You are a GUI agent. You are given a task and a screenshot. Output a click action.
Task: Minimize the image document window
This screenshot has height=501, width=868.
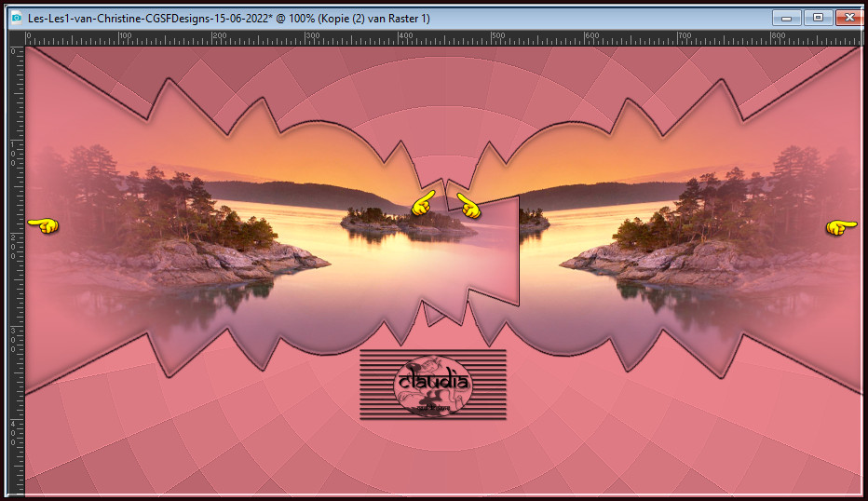click(x=787, y=18)
